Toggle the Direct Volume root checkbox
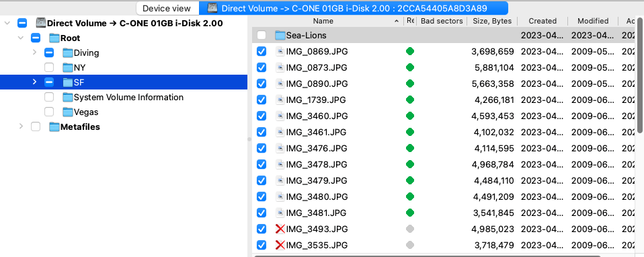 point(22,24)
